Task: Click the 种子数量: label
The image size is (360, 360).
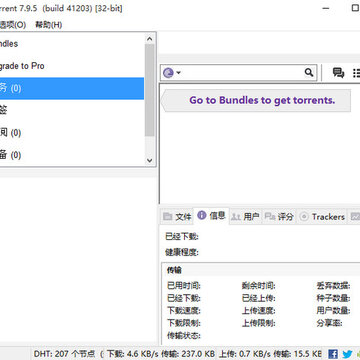Action: pos(333,298)
